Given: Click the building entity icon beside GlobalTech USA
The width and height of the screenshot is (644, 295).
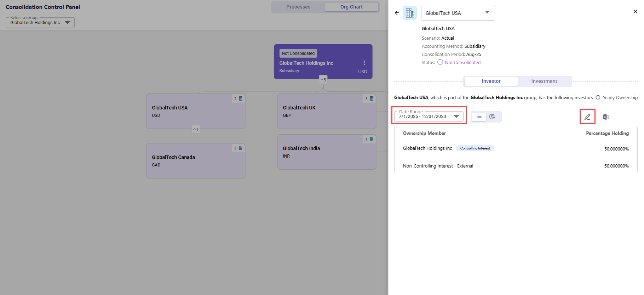Looking at the screenshot, I should coord(410,13).
